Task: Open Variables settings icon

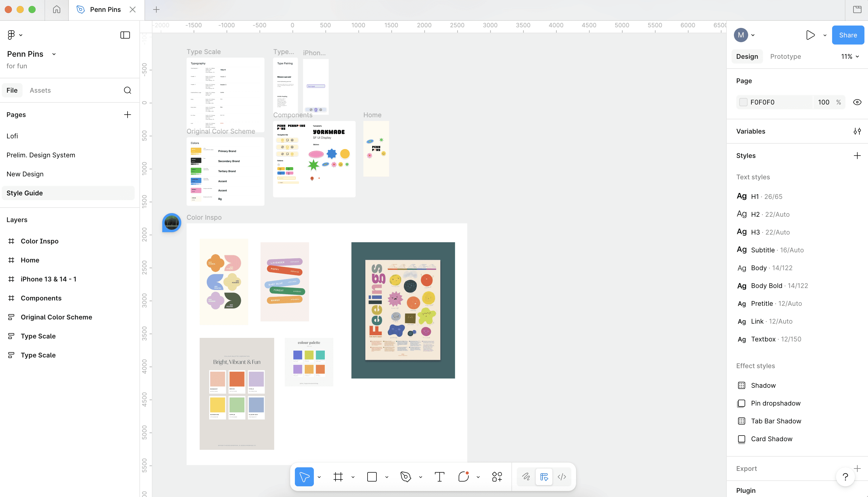Action: click(x=857, y=132)
